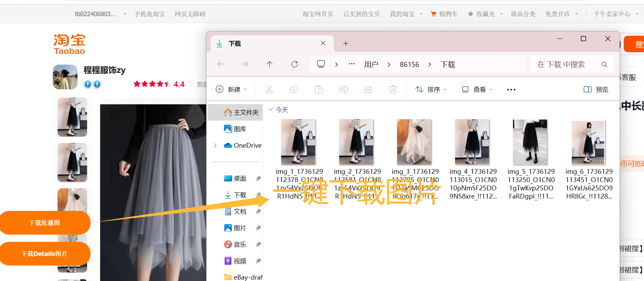Unpin 音乐 from quick access
644x281 pixels.
(x=259, y=244)
